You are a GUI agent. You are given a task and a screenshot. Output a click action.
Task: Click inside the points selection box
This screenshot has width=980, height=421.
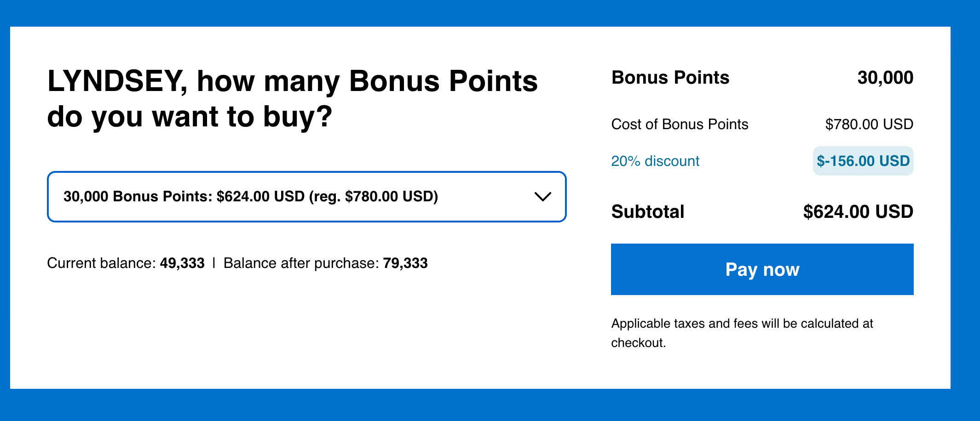coord(276,196)
